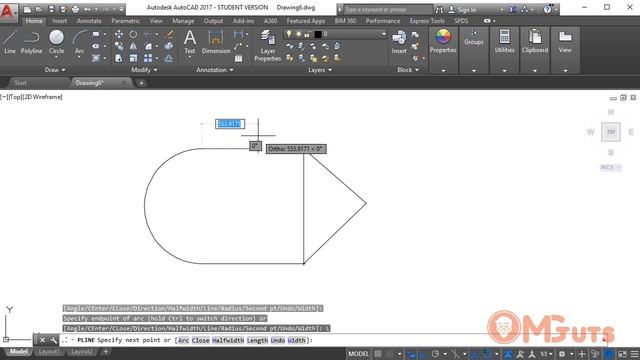Choose the Arc option in command line

click(x=183, y=340)
